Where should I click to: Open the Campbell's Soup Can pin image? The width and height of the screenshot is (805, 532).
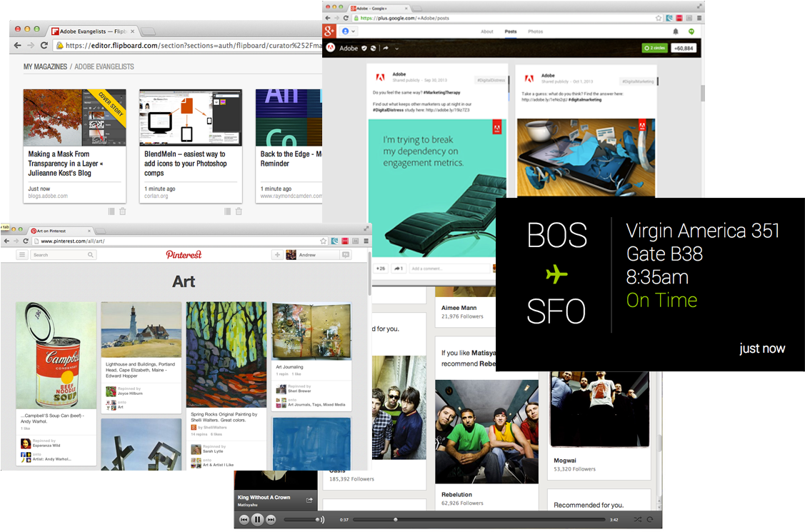[56, 355]
